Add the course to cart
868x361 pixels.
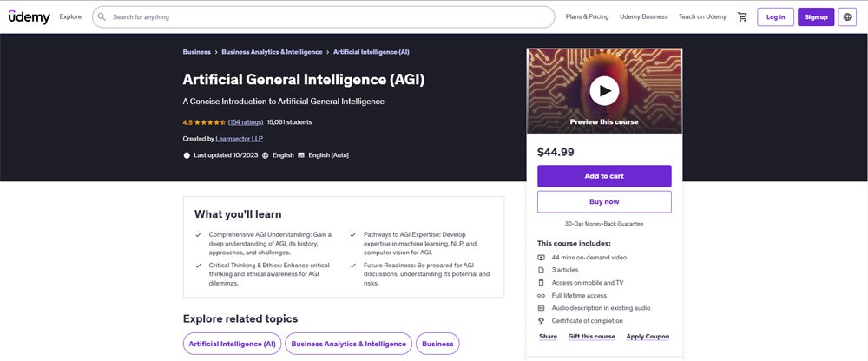click(604, 176)
